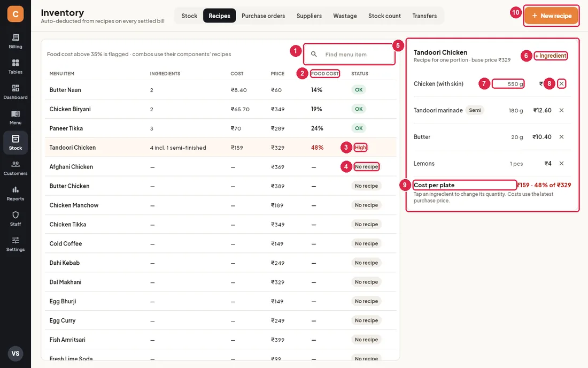The width and height of the screenshot is (588, 368).
Task: Click Butter Naan's OK status badge
Action: (359, 90)
